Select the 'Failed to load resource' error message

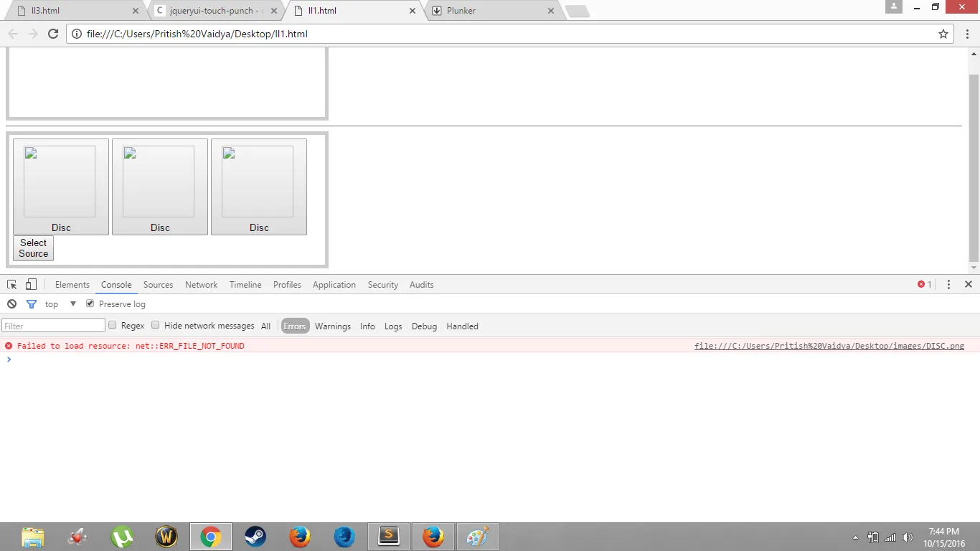pos(131,346)
